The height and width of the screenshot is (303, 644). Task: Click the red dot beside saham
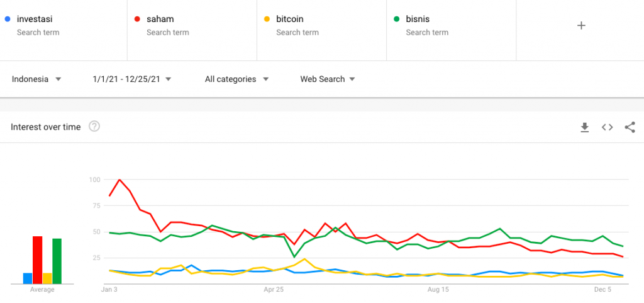click(x=136, y=19)
